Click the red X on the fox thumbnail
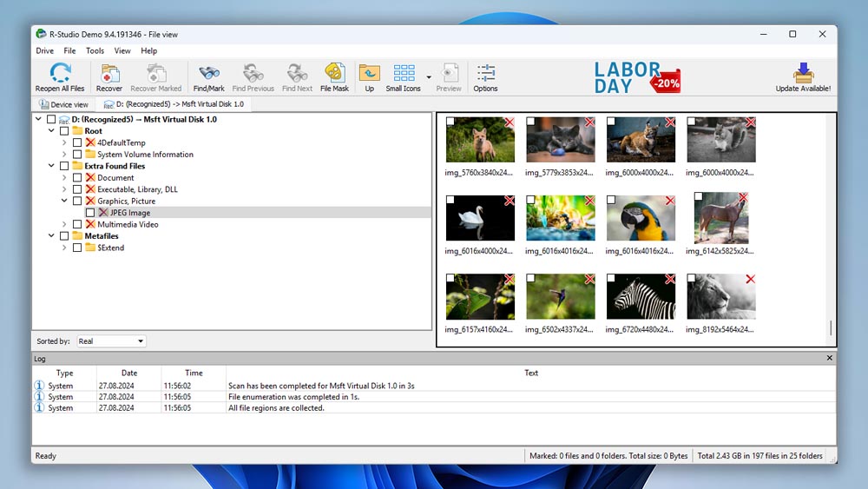Screen dimensions: 868x489 [510, 122]
